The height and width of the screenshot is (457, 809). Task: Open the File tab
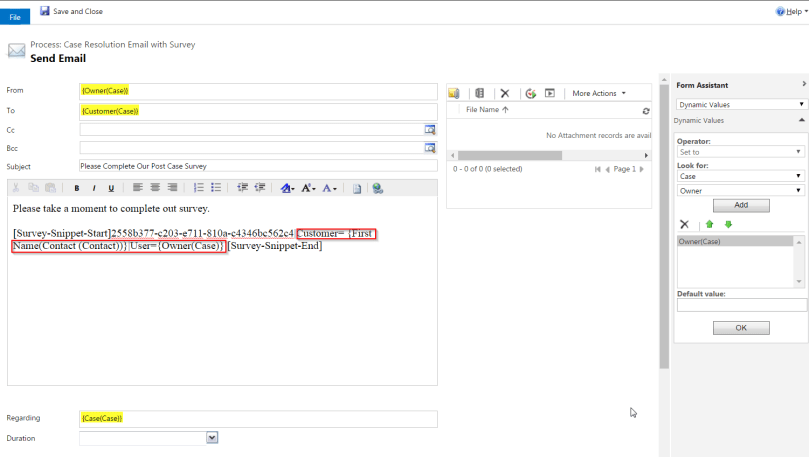pos(16,17)
